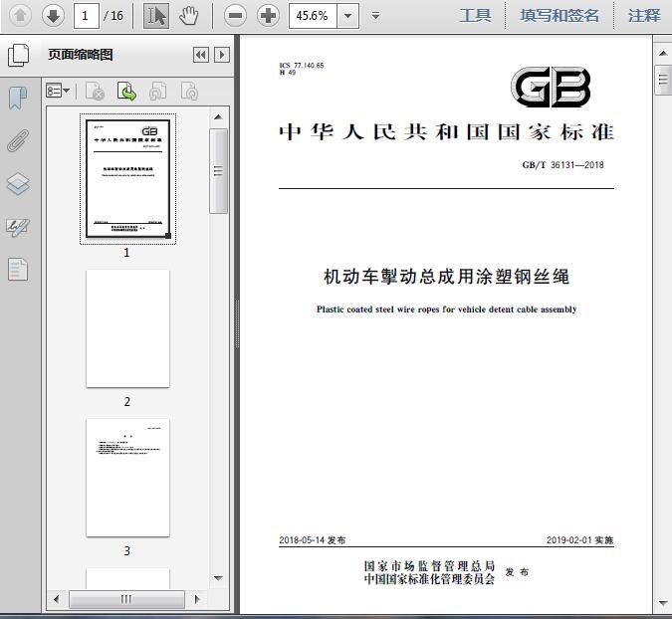672x619 pixels.
Task: Click thumbnail panel horizontal scroll right arrow
Action: coord(196,599)
